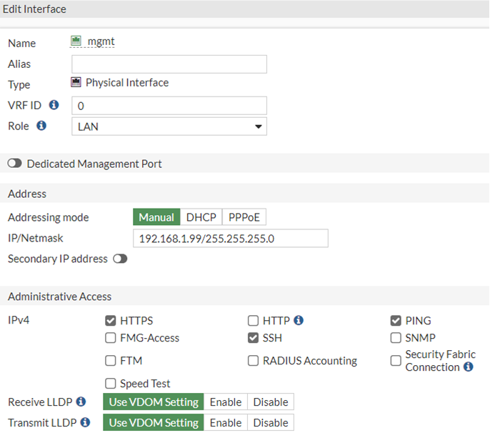Click the Alias text field
490x448 pixels.
tap(169, 64)
